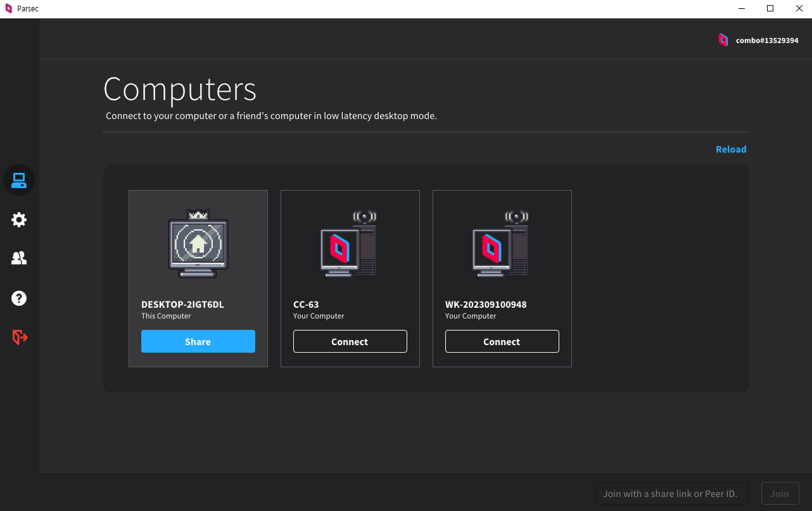This screenshot has width=812, height=511.
Task: Reload the computers list
Action: (731, 149)
